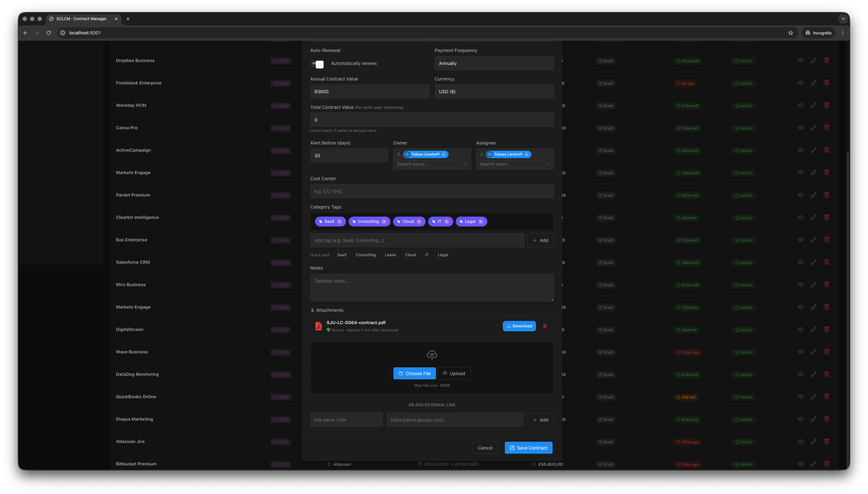Download the attached contract file

pos(519,326)
